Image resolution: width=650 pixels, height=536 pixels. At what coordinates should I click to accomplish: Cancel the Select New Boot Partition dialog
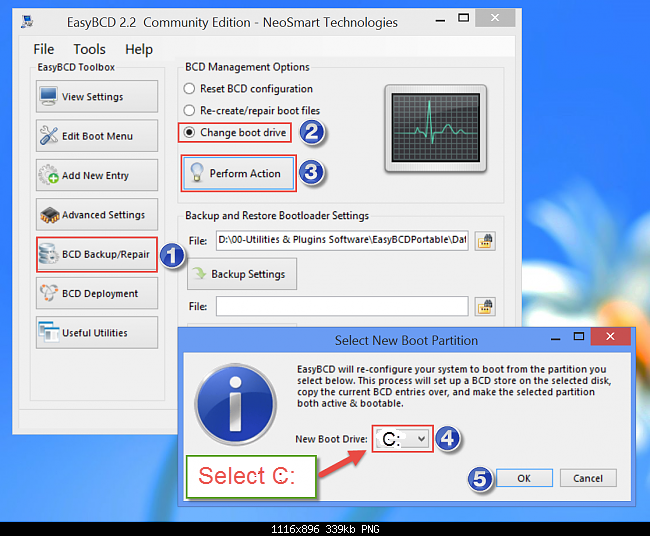(588, 478)
